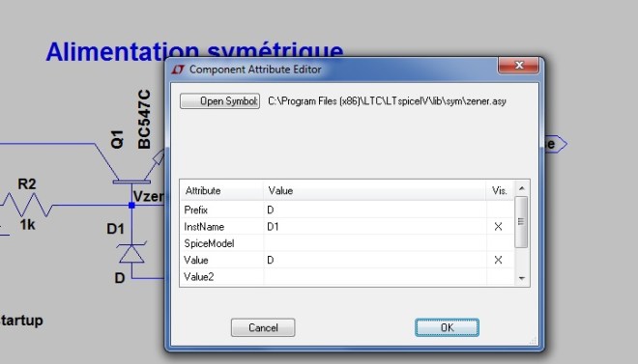
Task: Close the Component Attribute Editor window
Action: tap(519, 65)
